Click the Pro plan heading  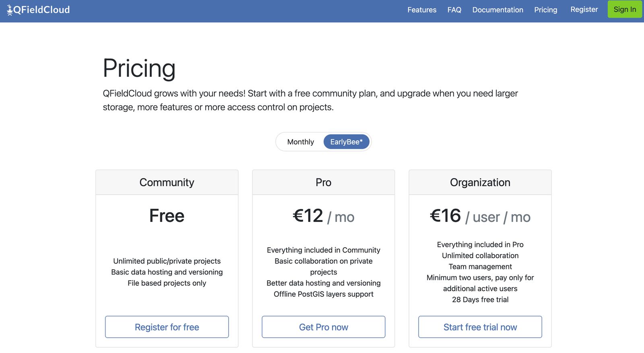point(324,183)
